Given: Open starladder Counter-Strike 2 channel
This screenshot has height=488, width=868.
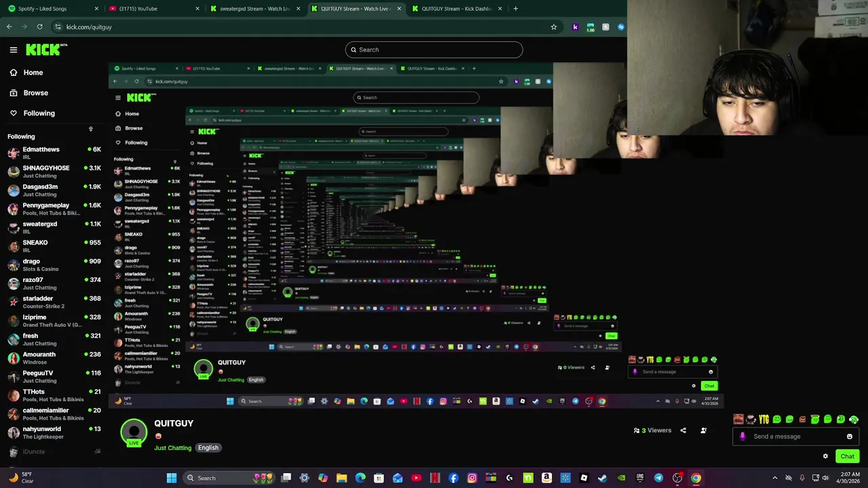Looking at the screenshot, I should point(54,302).
